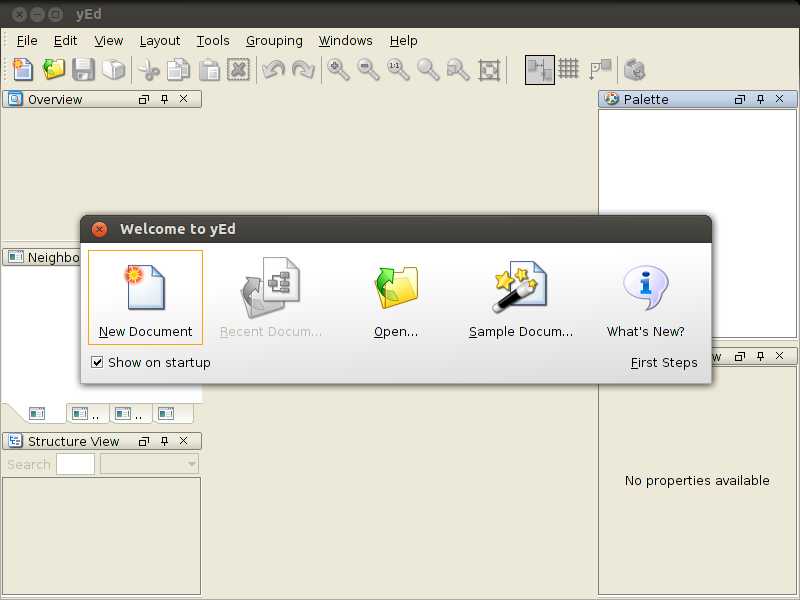Click the Structure View title icon
The image size is (800, 600).
15,441
